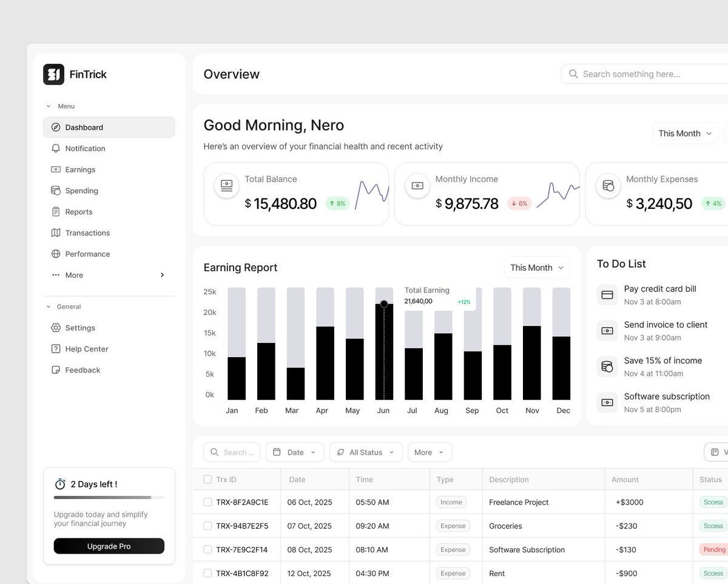
Task: Check the box for TRX-8F2A9C1E
Action: (x=207, y=502)
